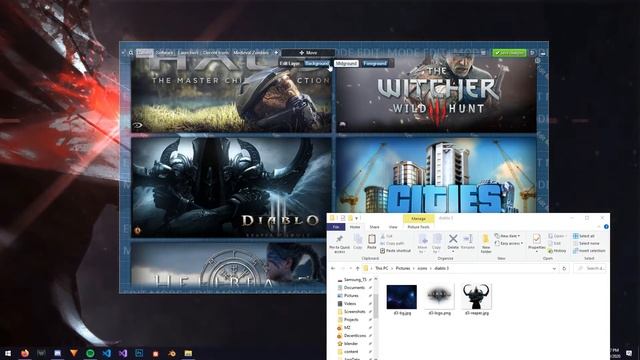Click the Explorer search field
The height and width of the screenshot is (360, 640).
point(590,268)
